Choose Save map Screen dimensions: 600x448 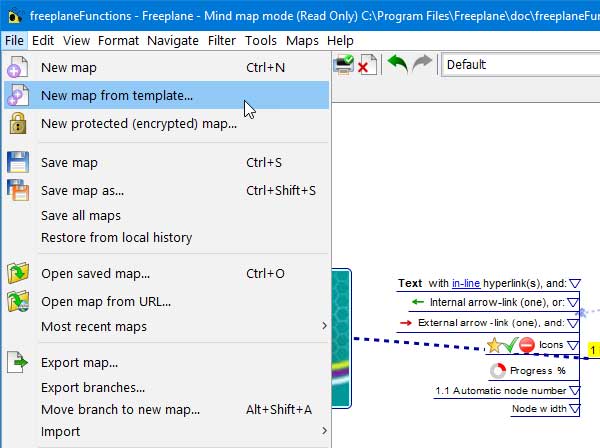tap(166, 162)
